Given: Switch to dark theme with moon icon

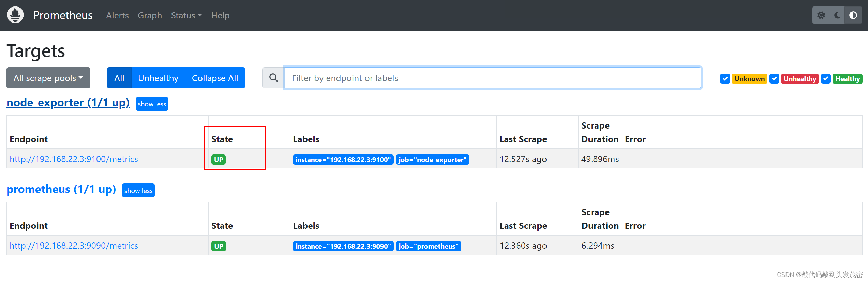Looking at the screenshot, I should click(837, 15).
